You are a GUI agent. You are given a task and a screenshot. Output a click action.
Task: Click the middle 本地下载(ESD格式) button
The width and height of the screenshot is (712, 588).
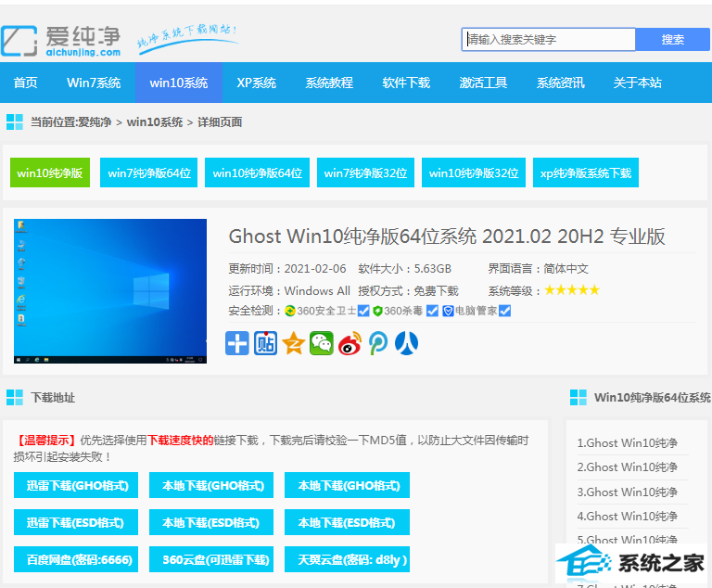(x=211, y=522)
